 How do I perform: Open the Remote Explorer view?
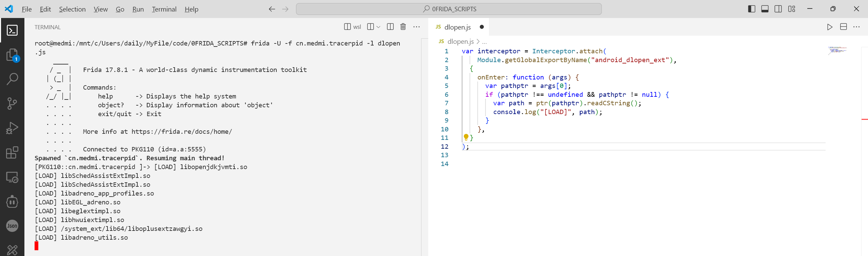pos(12,177)
